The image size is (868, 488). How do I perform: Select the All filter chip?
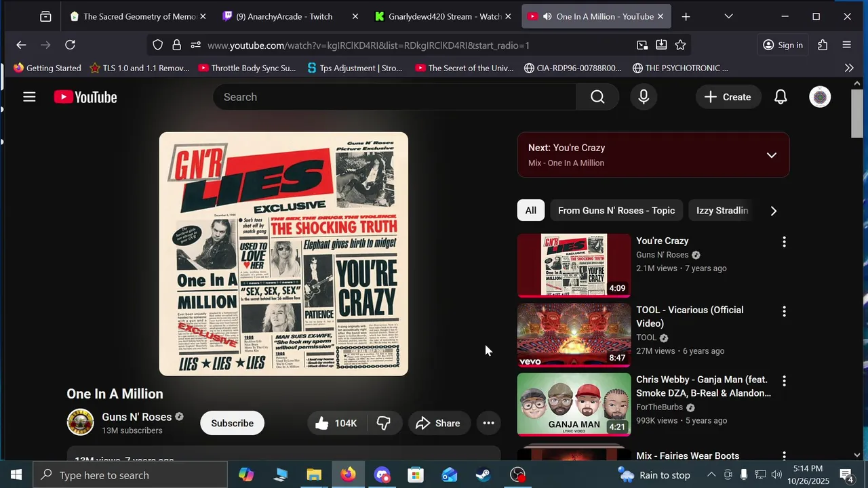click(x=530, y=210)
